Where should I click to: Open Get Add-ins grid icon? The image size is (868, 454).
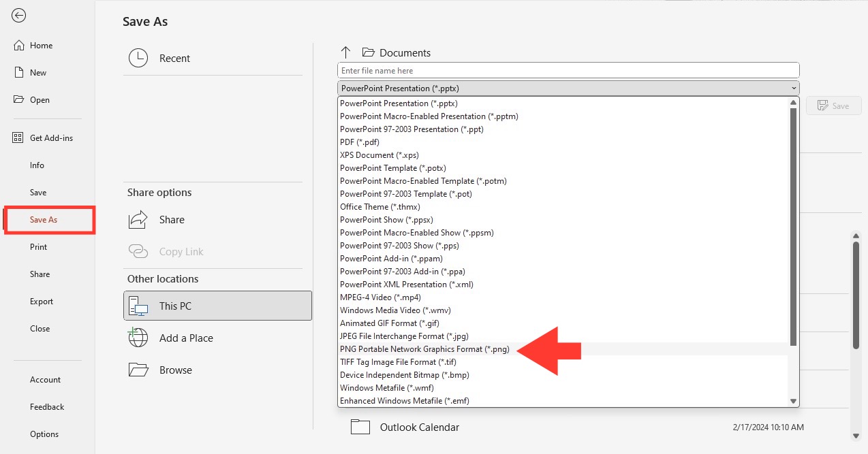coord(18,138)
